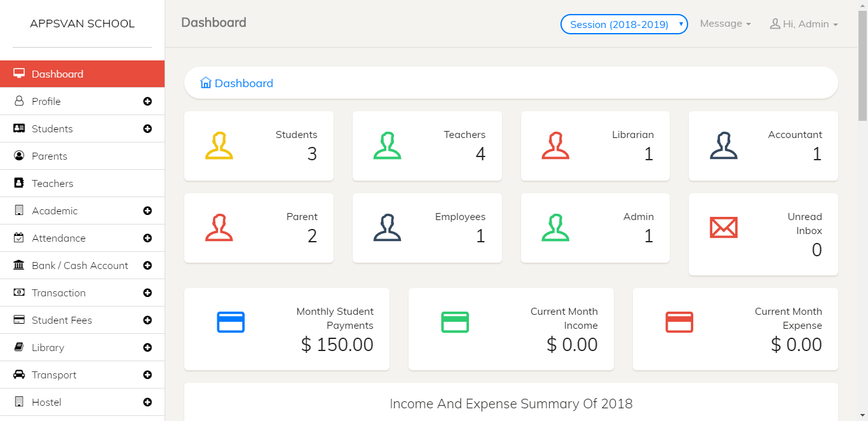Open the Message dropdown menu
868x421 pixels.
725,24
